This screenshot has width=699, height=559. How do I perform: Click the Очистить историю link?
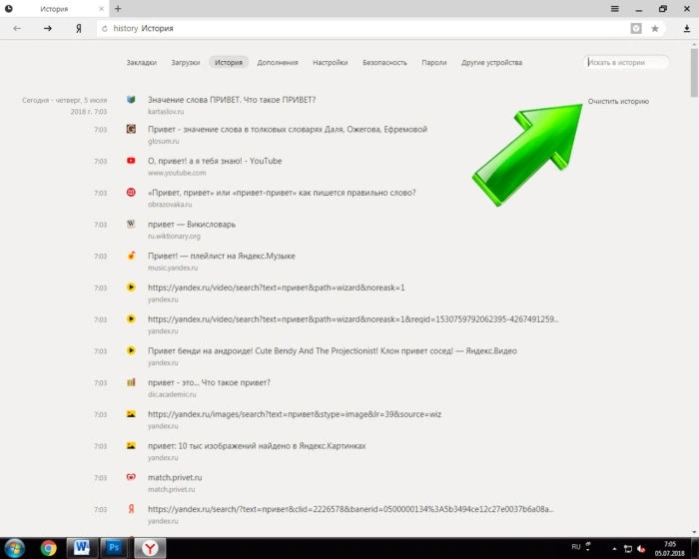(618, 101)
